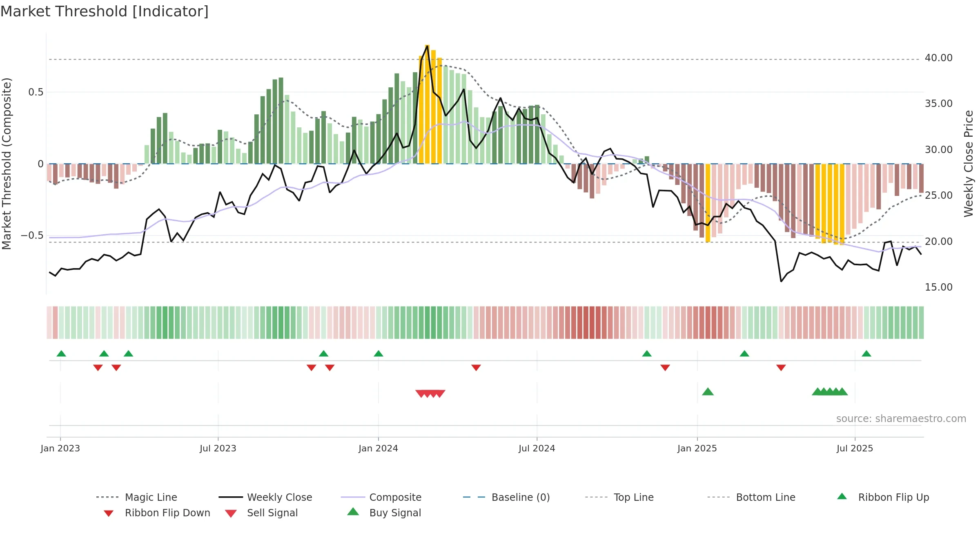This screenshot has width=980, height=551.
Task: Click the source: sharemaestro.com text
Action: [901, 419]
